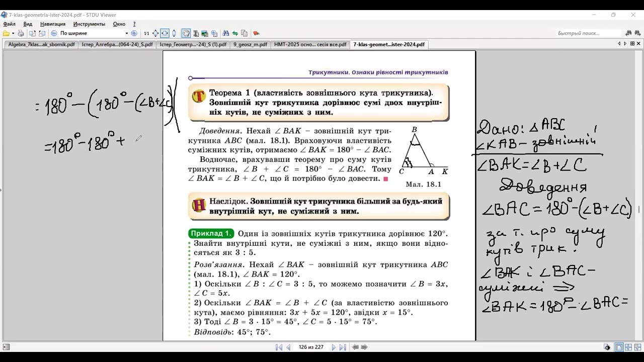This screenshot has width=644, height=362.
Task: Select the Hand tool
Action: point(186,33)
